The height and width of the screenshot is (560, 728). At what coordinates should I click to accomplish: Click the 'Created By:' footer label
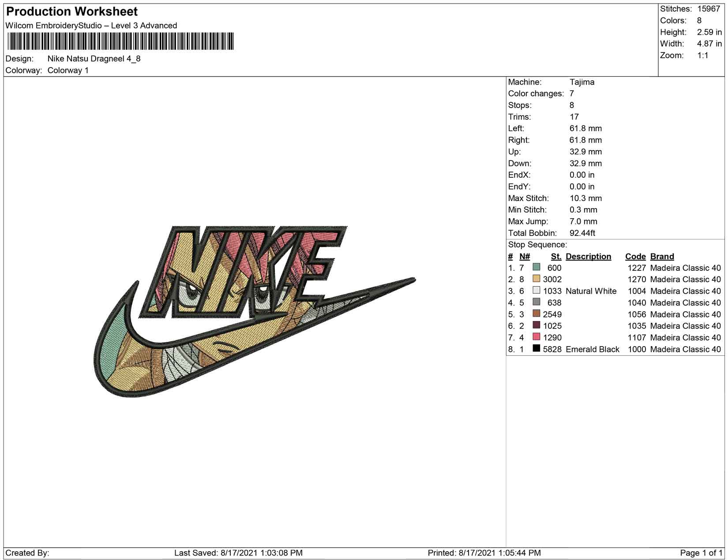click(27, 553)
